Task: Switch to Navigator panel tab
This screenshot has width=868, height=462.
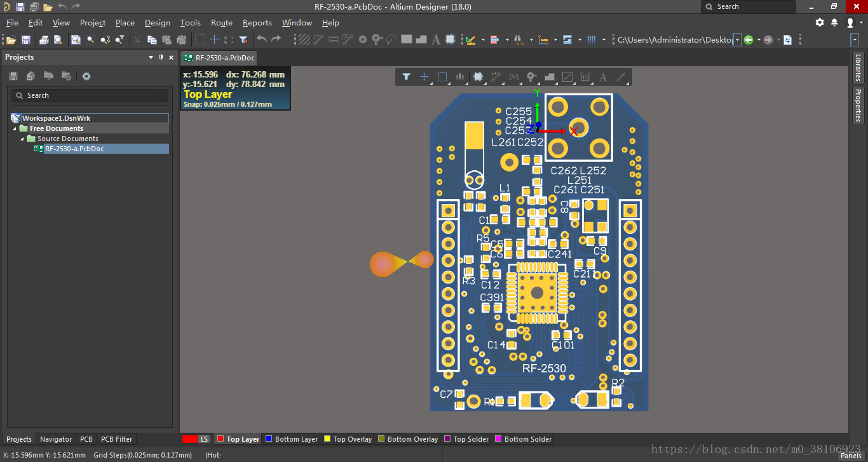Action: (56, 439)
